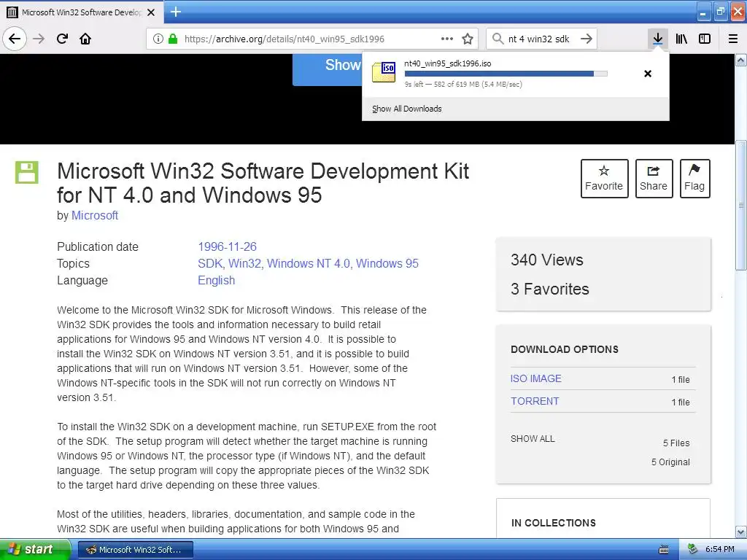Click the keyboard icon in system tray
Image resolution: width=747 pixels, height=560 pixels.
point(664,550)
